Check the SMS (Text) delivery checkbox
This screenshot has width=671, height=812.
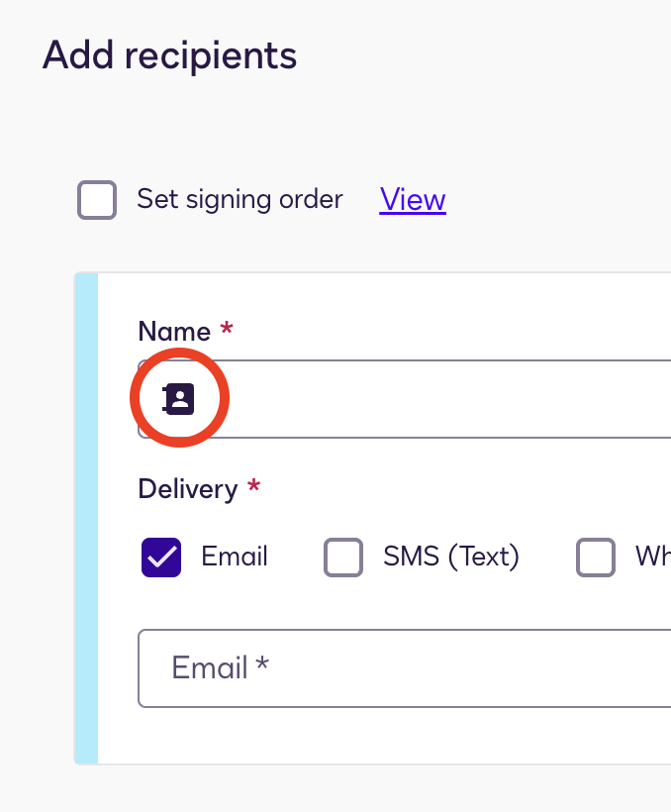click(342, 557)
